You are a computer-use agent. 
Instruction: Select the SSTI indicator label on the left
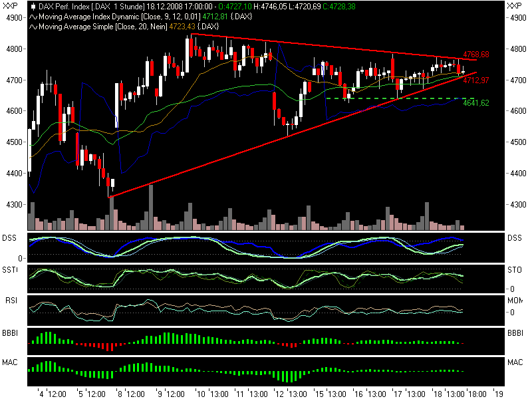[x=9, y=268]
